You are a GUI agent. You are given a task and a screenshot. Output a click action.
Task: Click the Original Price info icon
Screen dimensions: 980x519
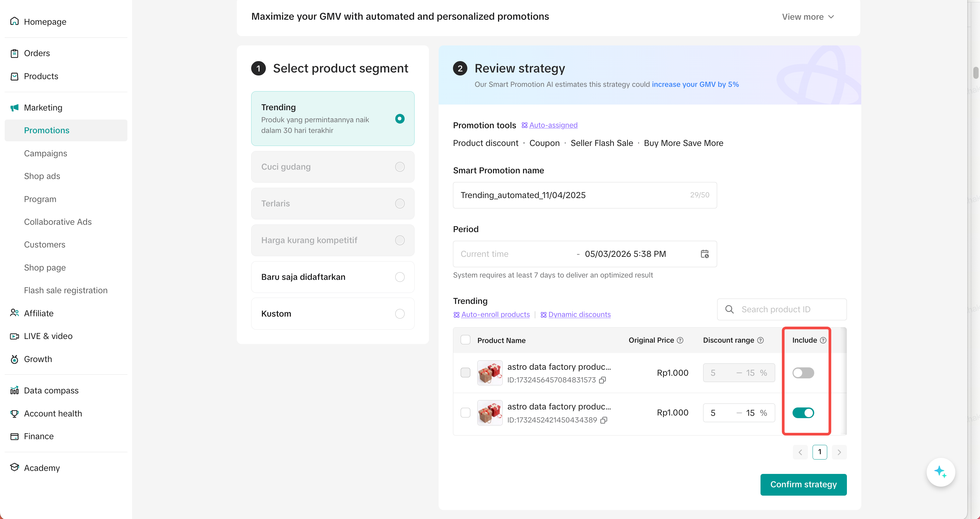tap(680, 340)
